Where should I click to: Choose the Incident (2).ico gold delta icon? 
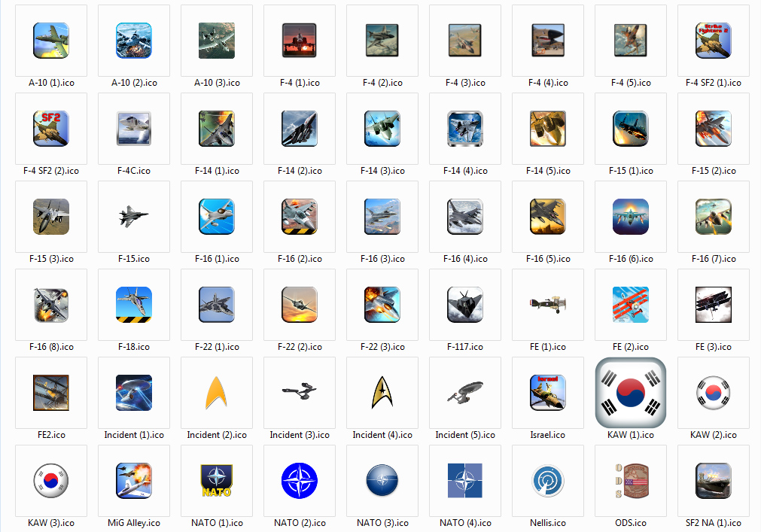217,393
